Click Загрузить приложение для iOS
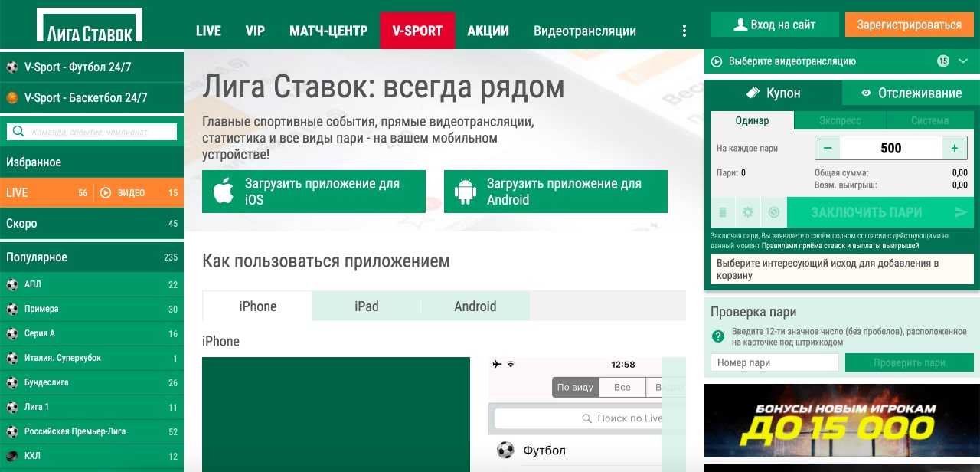Image resolution: width=980 pixels, height=472 pixels. click(x=314, y=192)
